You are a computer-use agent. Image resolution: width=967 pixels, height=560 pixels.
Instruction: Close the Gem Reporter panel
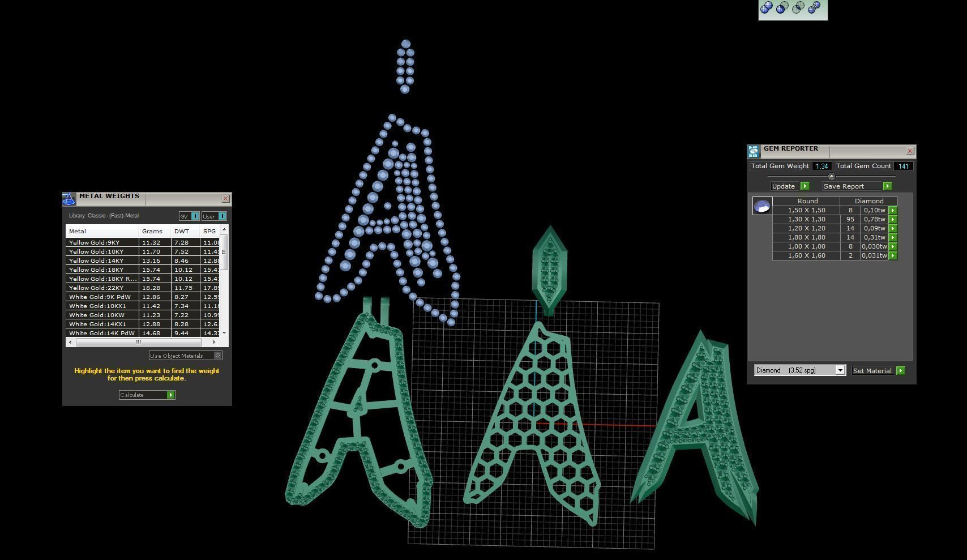(x=910, y=151)
